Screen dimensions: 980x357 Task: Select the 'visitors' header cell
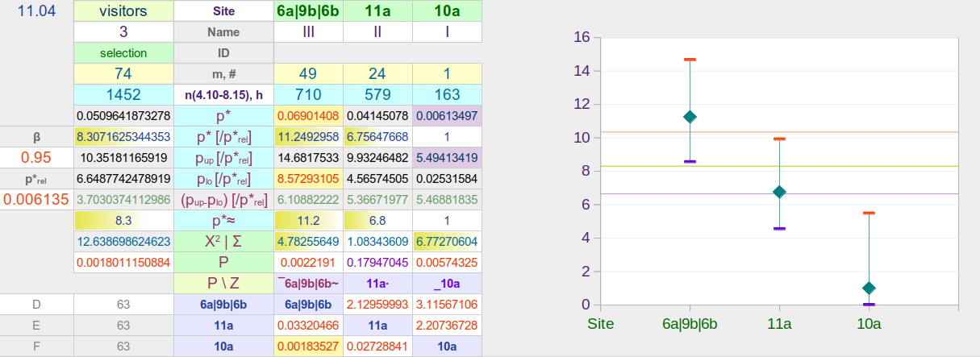(x=123, y=11)
